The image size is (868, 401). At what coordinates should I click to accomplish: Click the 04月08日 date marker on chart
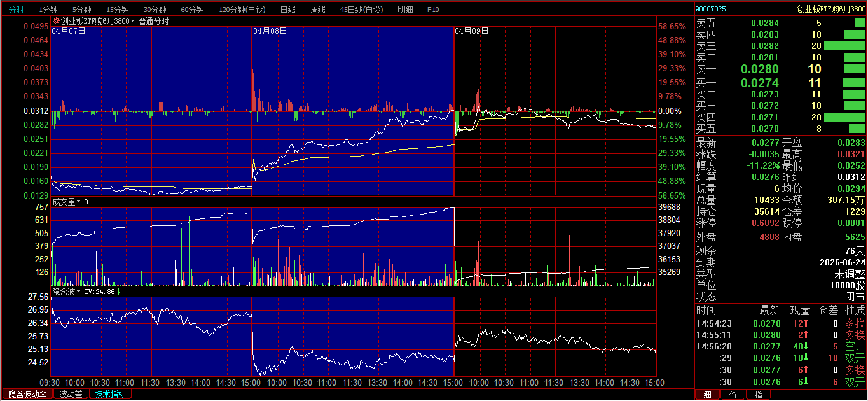(270, 31)
